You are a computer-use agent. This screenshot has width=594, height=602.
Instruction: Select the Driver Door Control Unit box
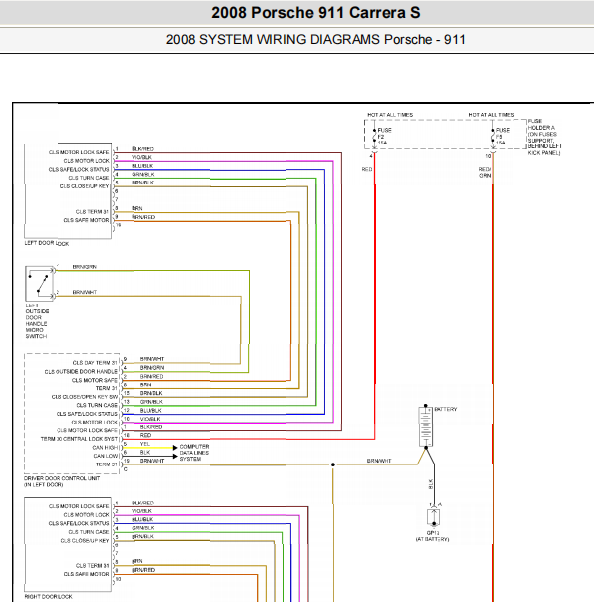pyautogui.click(x=72, y=413)
